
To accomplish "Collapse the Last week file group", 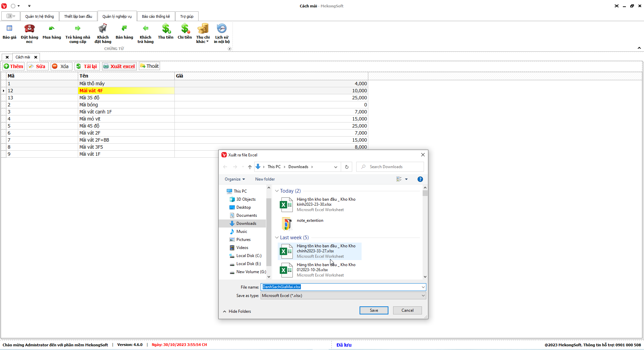I will (277, 238).
